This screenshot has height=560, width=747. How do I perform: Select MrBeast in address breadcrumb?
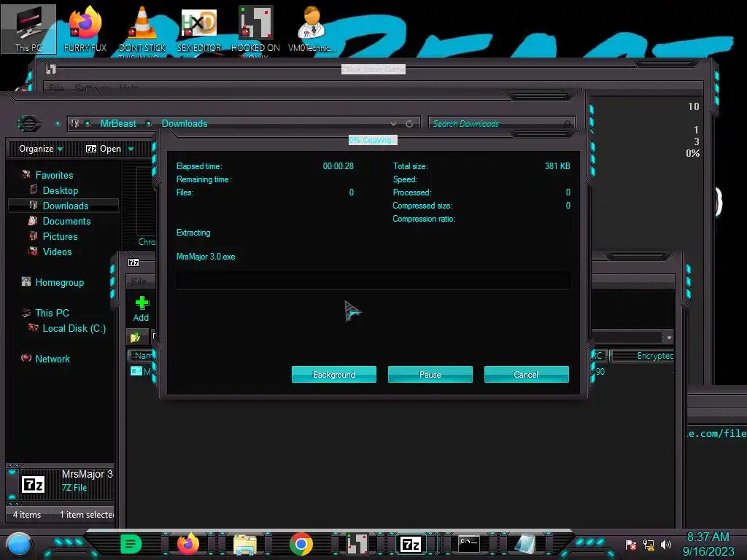(118, 123)
